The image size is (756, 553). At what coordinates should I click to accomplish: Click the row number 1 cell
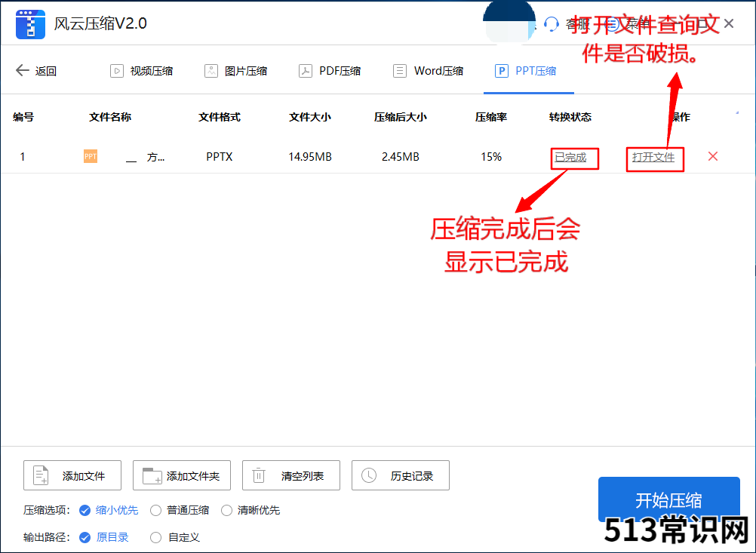(x=22, y=157)
